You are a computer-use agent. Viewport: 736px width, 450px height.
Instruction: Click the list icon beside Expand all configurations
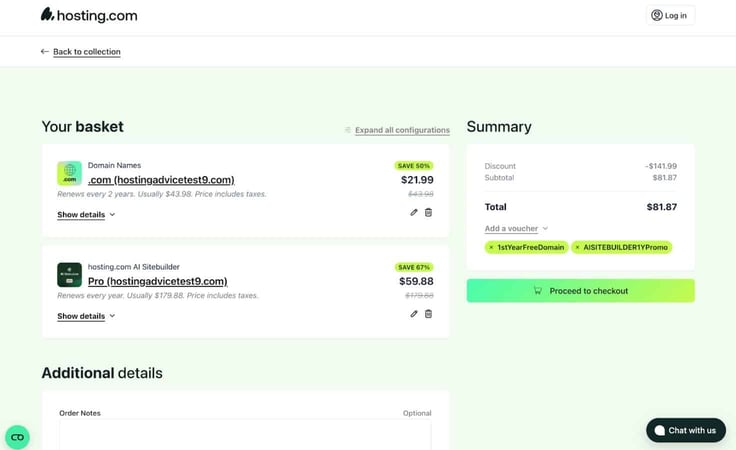(348, 130)
